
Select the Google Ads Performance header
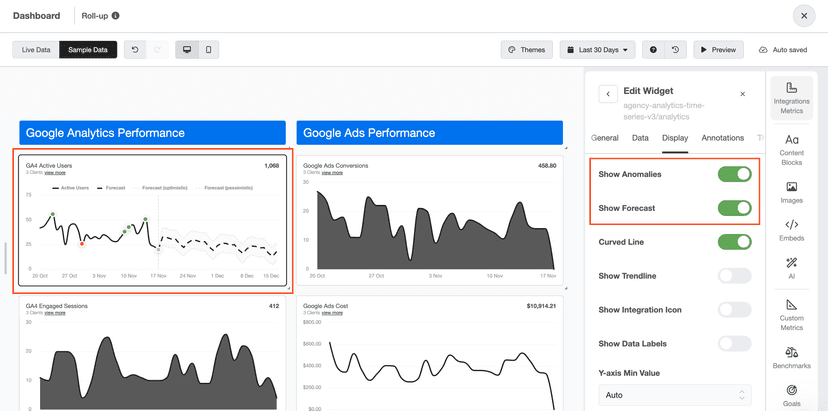click(430, 133)
